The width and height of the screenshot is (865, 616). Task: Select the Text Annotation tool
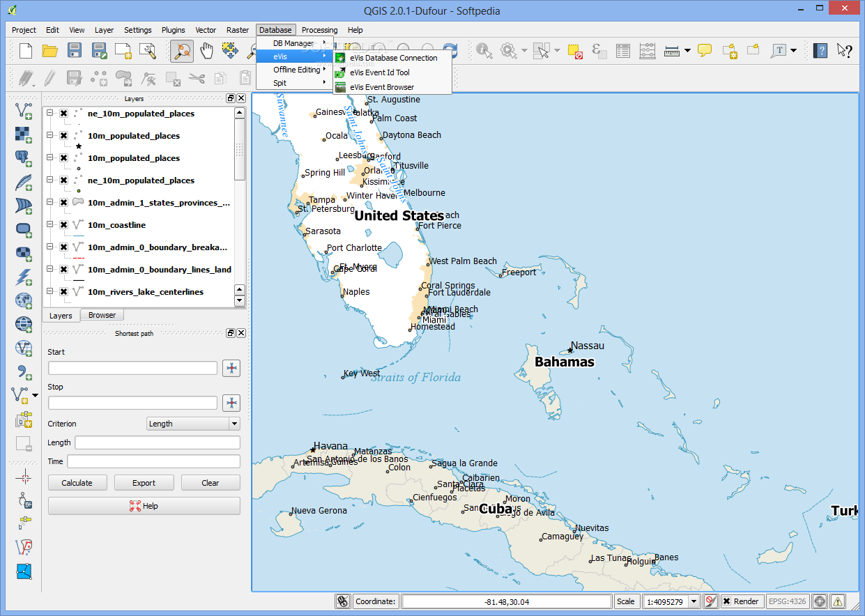[x=778, y=50]
